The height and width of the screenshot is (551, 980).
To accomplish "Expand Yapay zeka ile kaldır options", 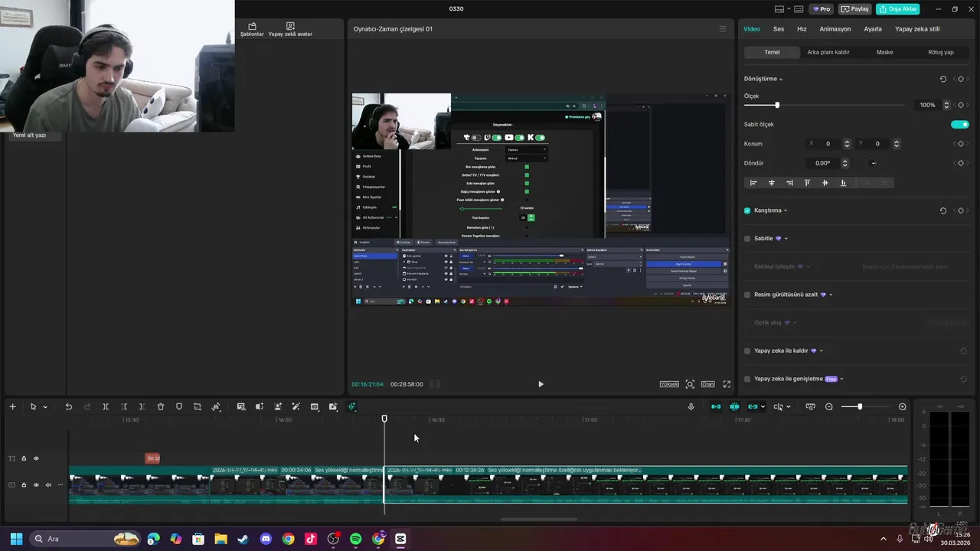I will (x=821, y=351).
